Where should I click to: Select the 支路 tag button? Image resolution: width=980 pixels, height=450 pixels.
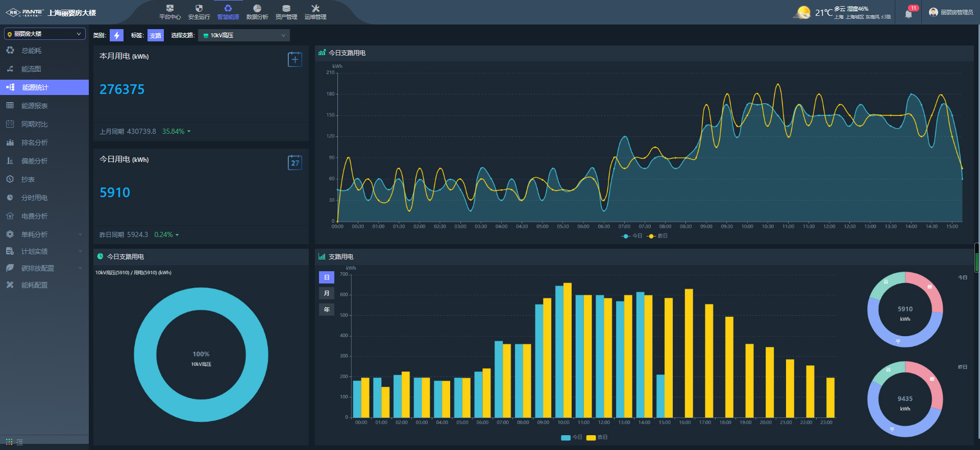point(156,35)
